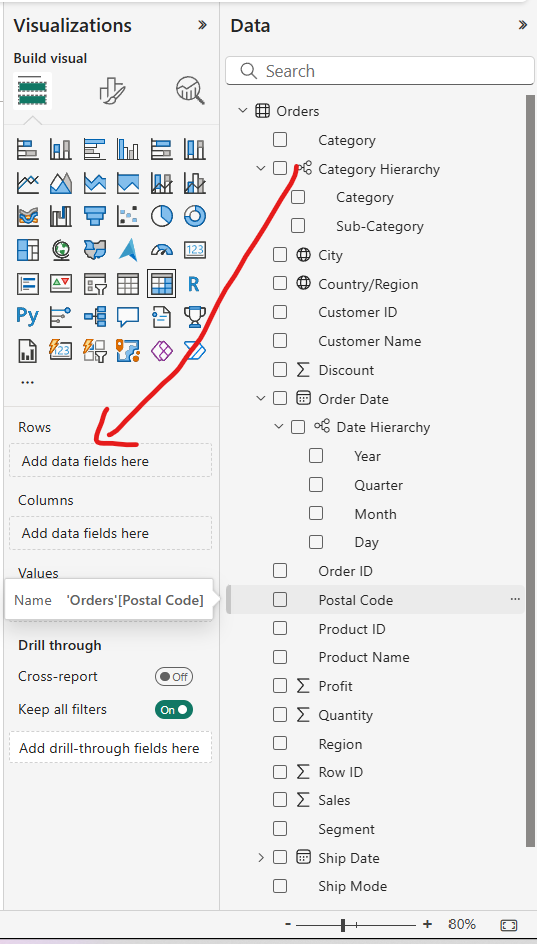The width and height of the screenshot is (537, 944).
Task: Turn off Keep all filters toggle
Action: [x=173, y=710]
